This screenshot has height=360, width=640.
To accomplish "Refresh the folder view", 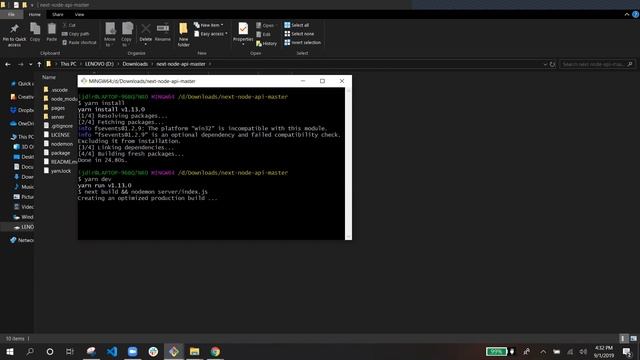I will (x=552, y=64).
